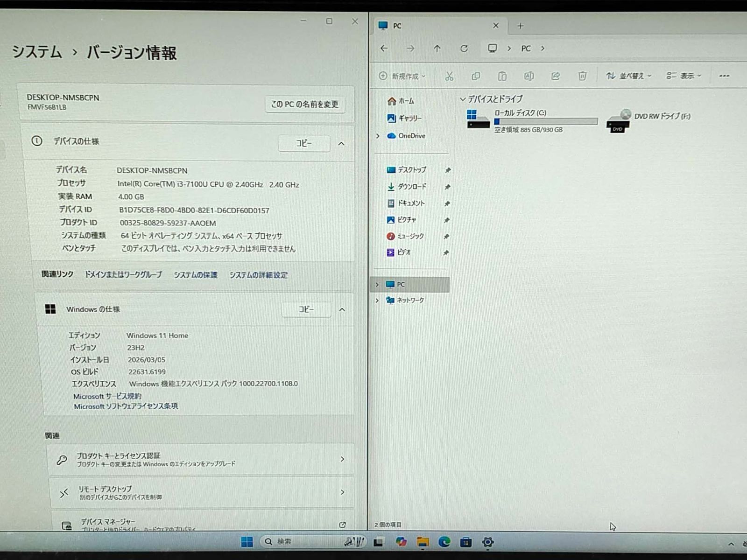747x560 pixels.
Task: Open ミュージック quick access folder
Action: pyautogui.click(x=405, y=237)
